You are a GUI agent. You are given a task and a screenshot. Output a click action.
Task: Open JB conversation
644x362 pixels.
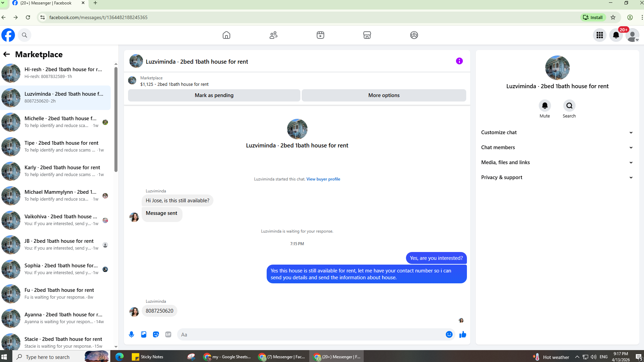[56, 245]
